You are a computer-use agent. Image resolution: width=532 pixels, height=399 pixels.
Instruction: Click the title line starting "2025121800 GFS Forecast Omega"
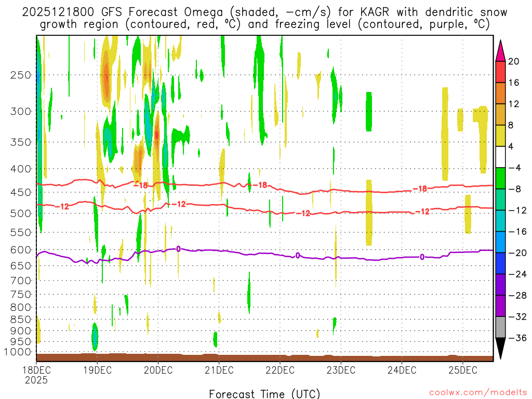click(264, 12)
